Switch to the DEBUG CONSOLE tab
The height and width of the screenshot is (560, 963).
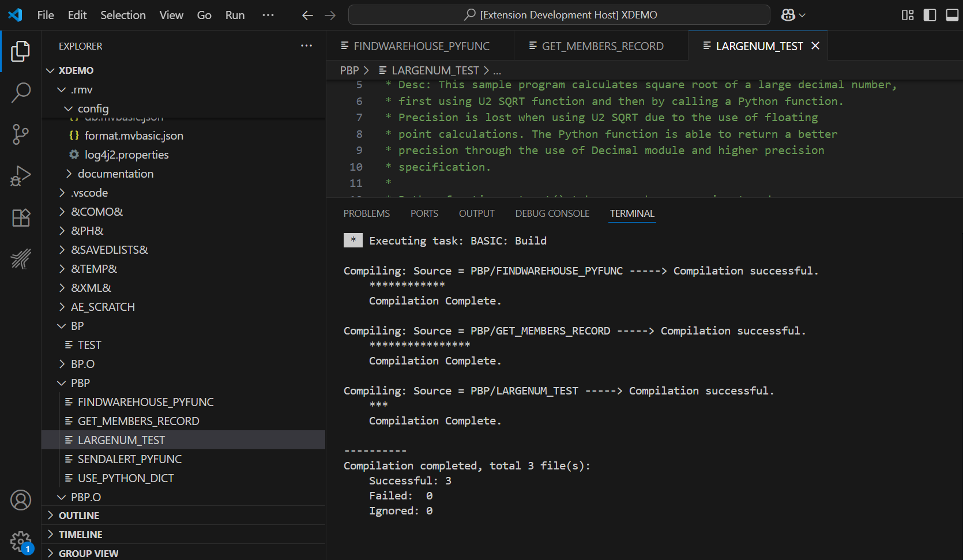552,213
